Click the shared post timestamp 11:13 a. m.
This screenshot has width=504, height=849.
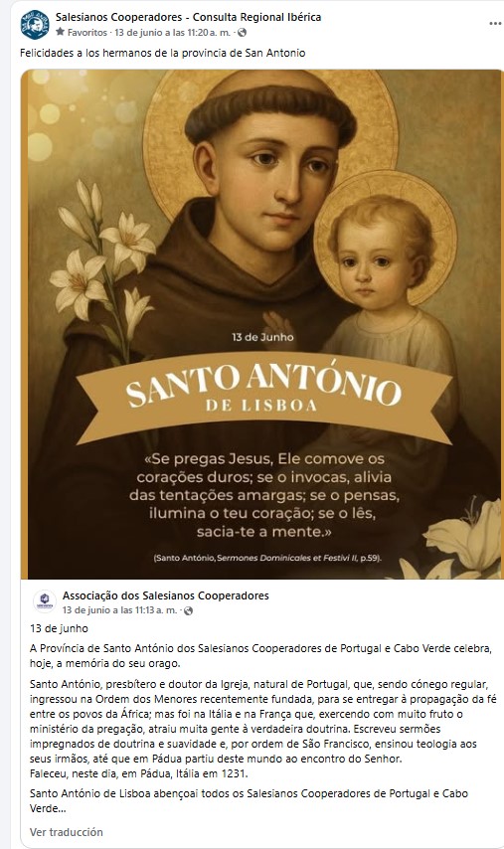point(119,610)
